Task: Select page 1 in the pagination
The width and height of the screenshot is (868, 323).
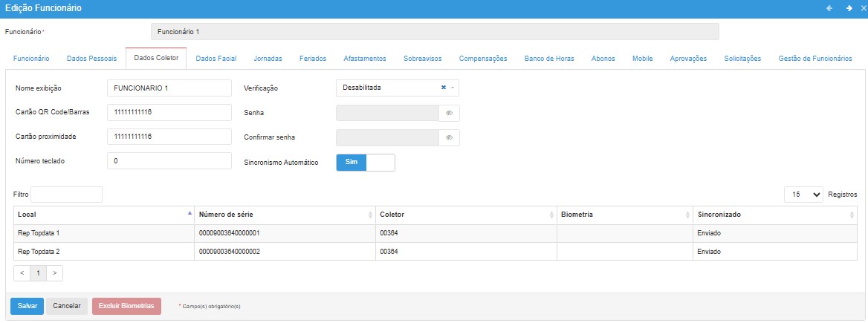Action: 38,273
